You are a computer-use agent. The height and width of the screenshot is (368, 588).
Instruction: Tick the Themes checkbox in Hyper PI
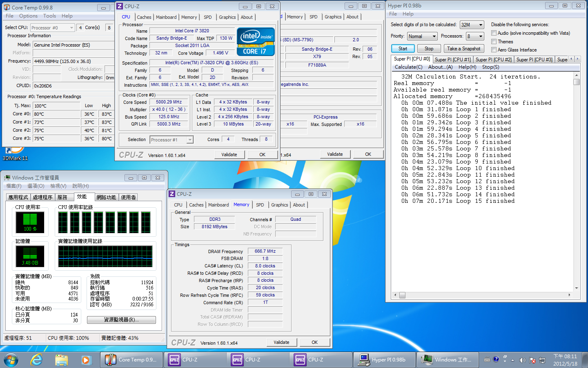pyautogui.click(x=494, y=41)
